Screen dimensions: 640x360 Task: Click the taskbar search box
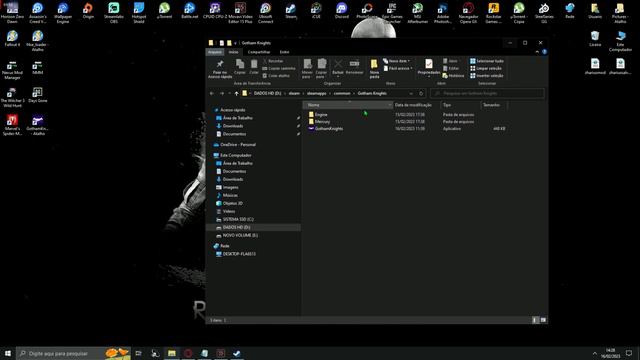coord(73,353)
